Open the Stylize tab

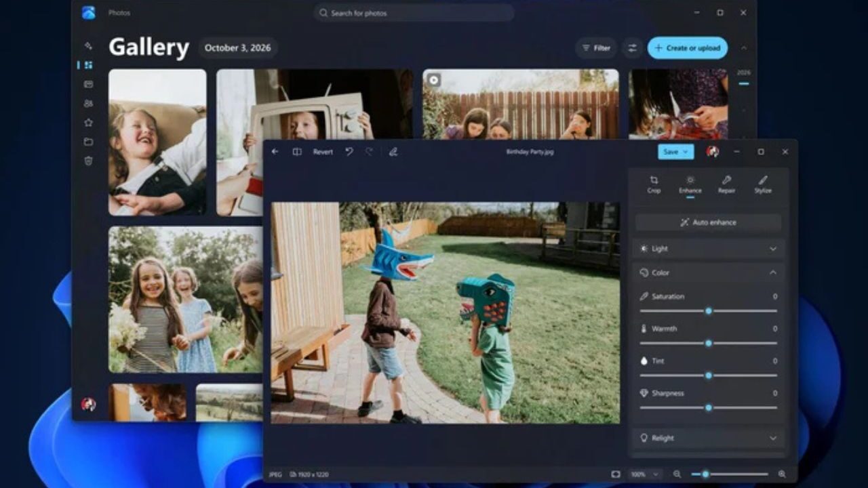[763, 184]
